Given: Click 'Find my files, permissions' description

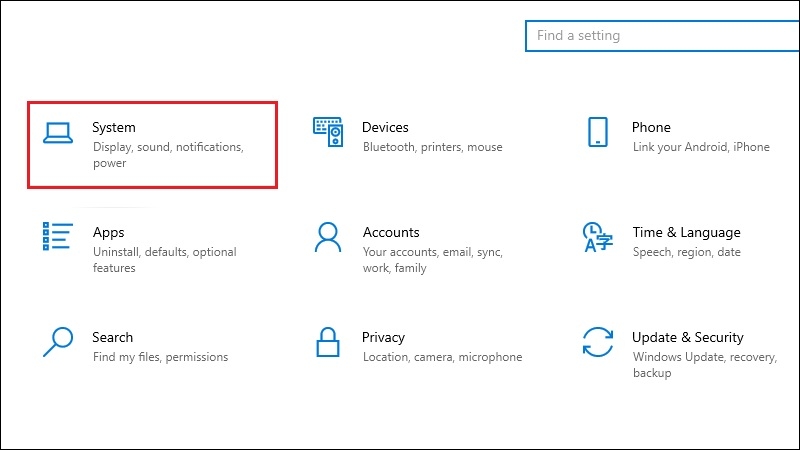Looking at the screenshot, I should click(x=160, y=357).
